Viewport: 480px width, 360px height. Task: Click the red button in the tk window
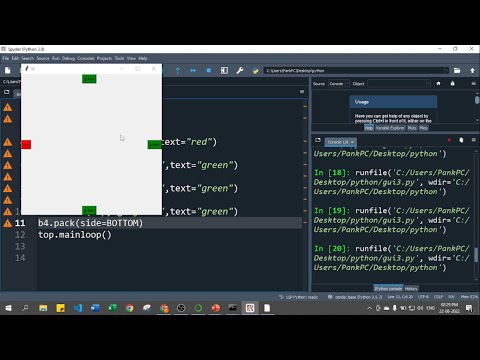(x=26, y=144)
